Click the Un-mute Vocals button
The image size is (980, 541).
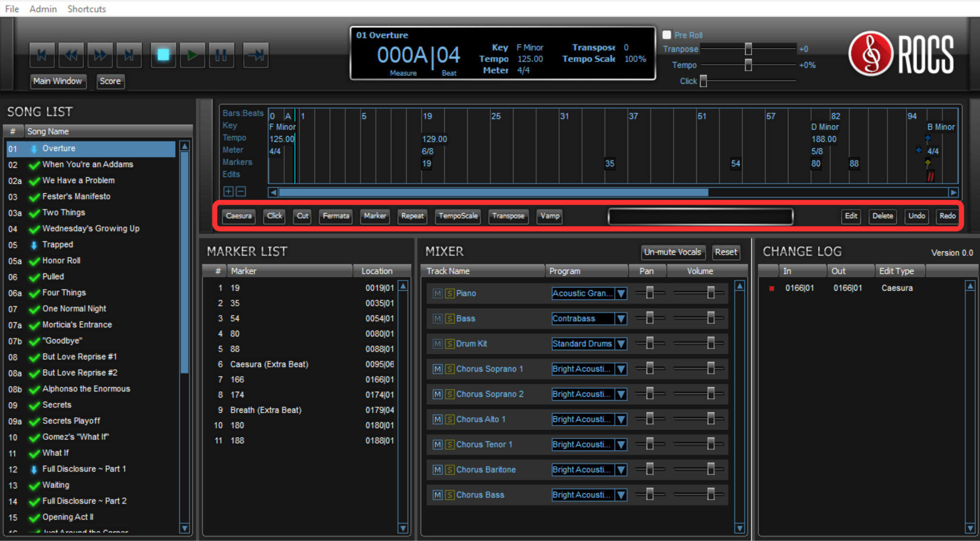click(x=673, y=252)
